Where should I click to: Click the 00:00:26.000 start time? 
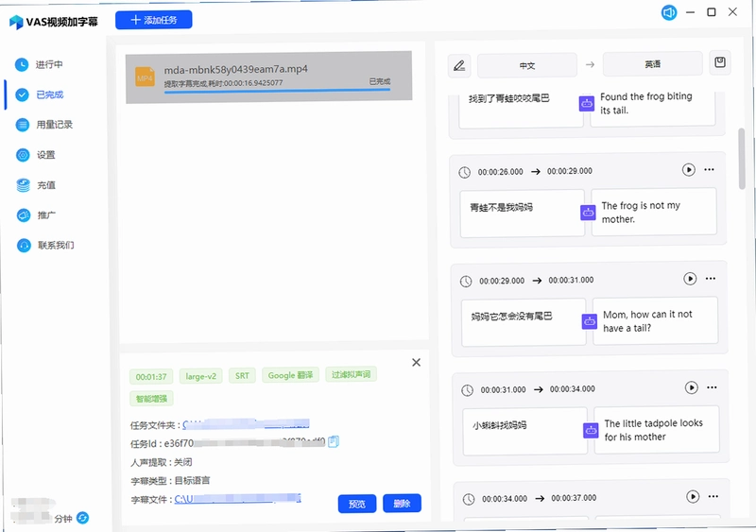[501, 172]
